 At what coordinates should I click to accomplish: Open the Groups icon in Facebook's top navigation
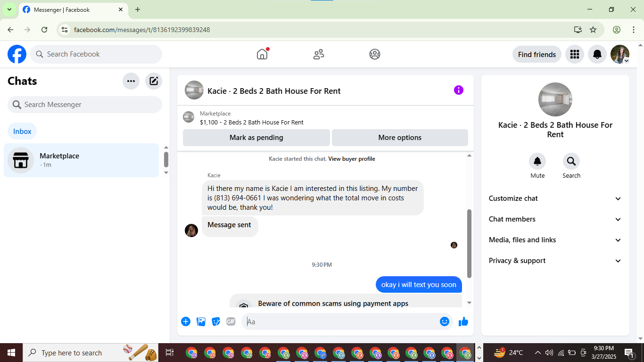[375, 54]
